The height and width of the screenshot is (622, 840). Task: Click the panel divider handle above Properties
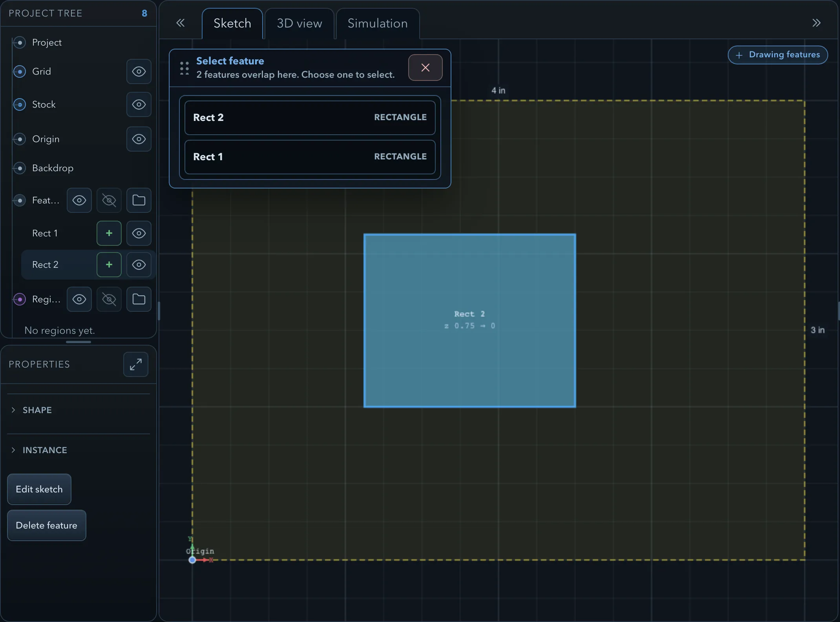(79, 342)
